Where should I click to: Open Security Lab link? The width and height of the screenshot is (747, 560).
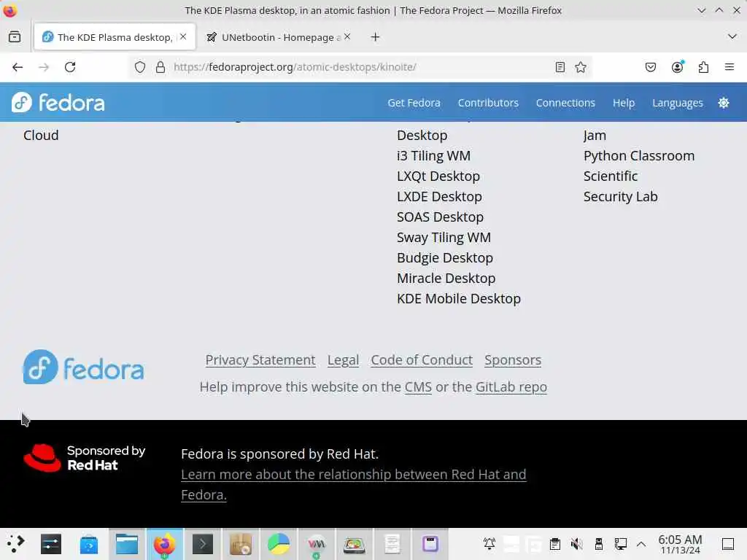pos(620,197)
